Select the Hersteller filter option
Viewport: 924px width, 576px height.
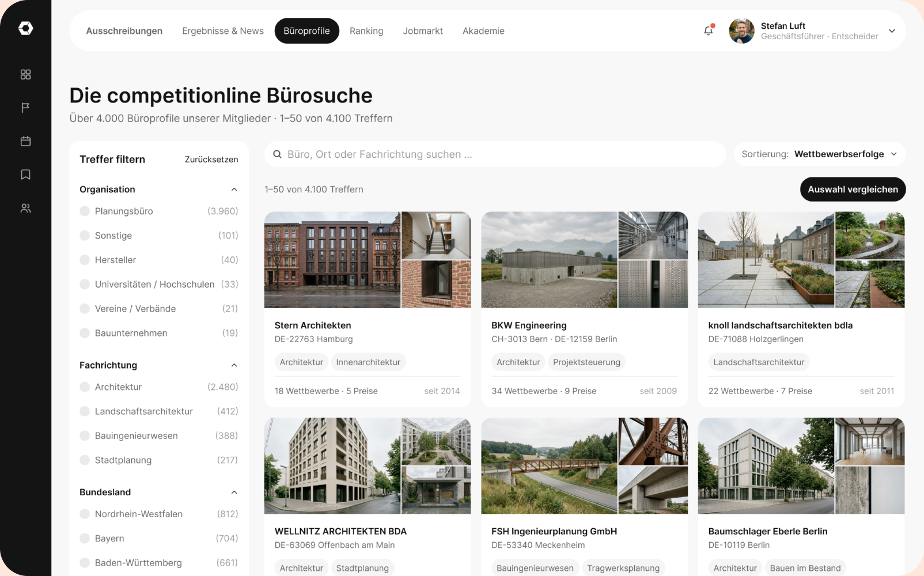pyautogui.click(x=159, y=260)
